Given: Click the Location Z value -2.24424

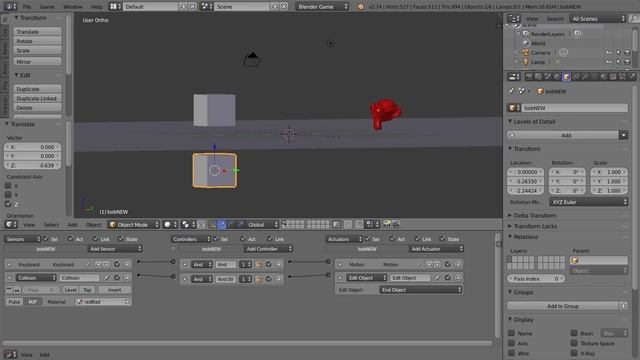Looking at the screenshot, I should tap(525, 191).
